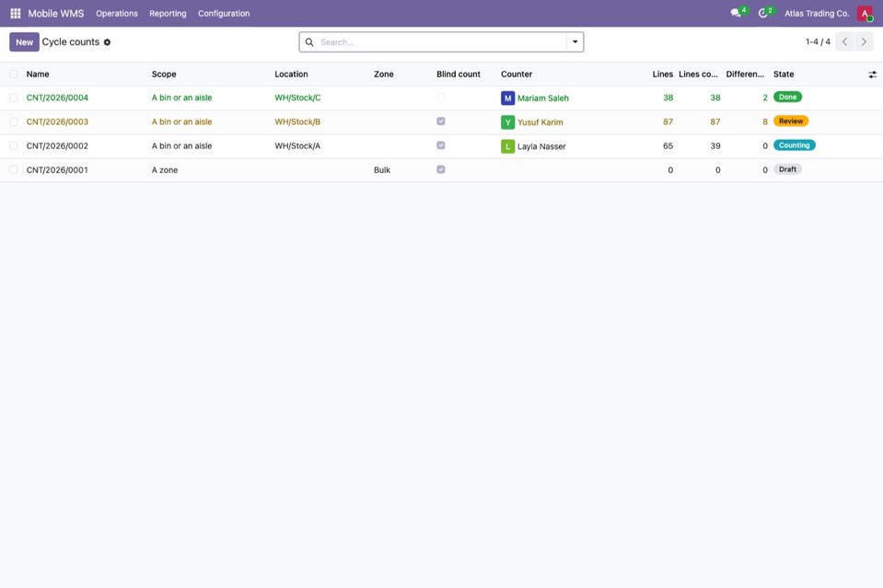Create a New cycle count
The width and height of the screenshot is (883, 588).
coord(24,42)
